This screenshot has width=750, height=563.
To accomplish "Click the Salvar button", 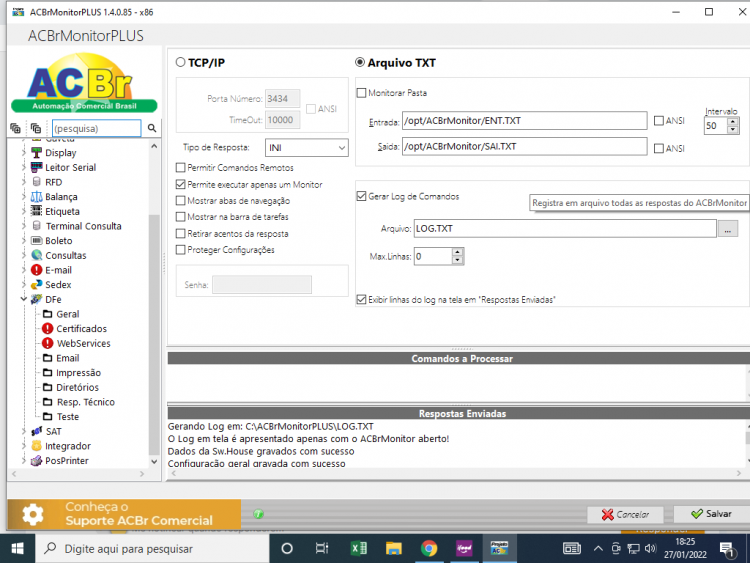I will tap(711, 514).
